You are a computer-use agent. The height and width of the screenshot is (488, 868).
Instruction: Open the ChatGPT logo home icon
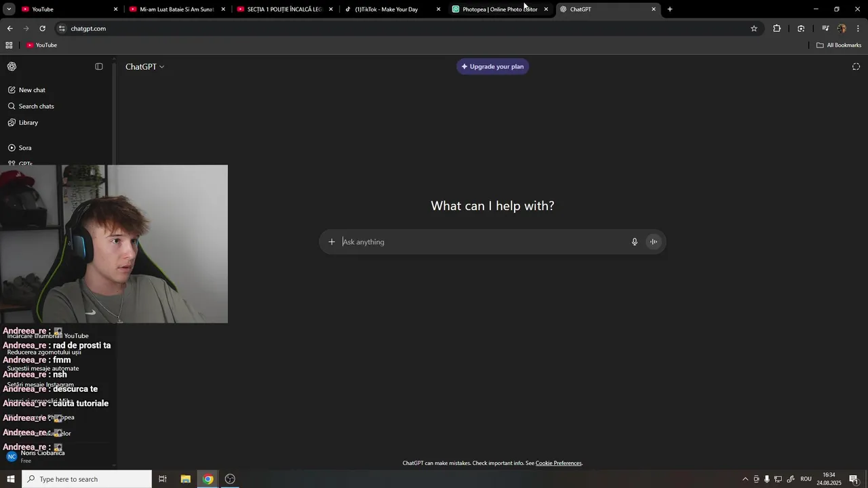click(12, 66)
